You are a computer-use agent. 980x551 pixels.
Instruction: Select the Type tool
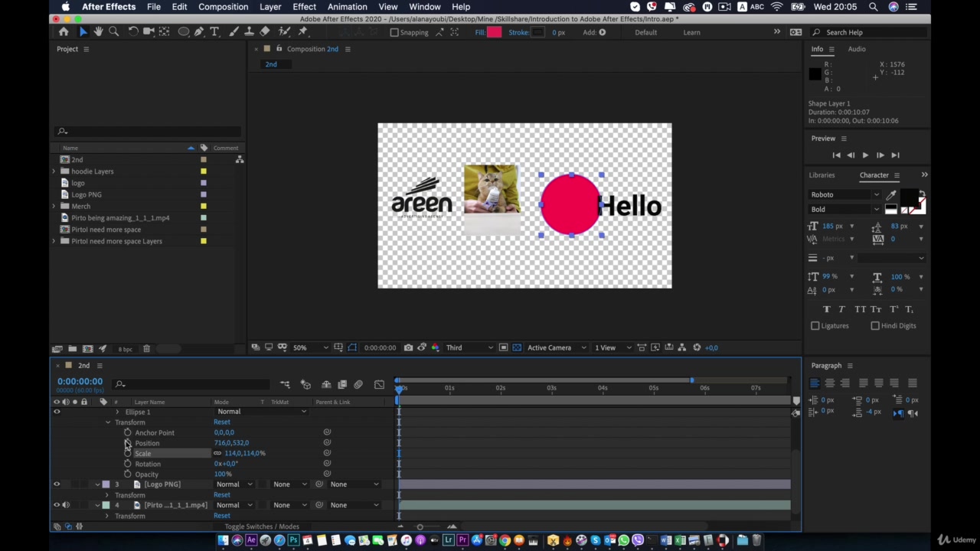pyautogui.click(x=214, y=32)
